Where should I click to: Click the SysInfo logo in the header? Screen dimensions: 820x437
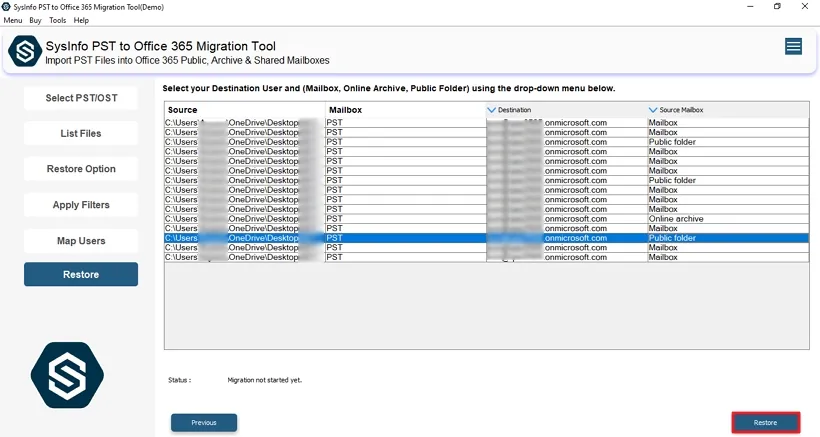pos(24,53)
